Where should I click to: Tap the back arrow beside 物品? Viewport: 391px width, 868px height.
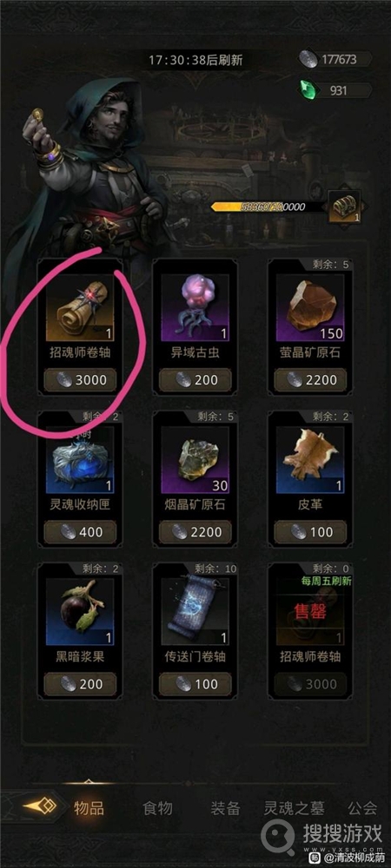point(39,806)
